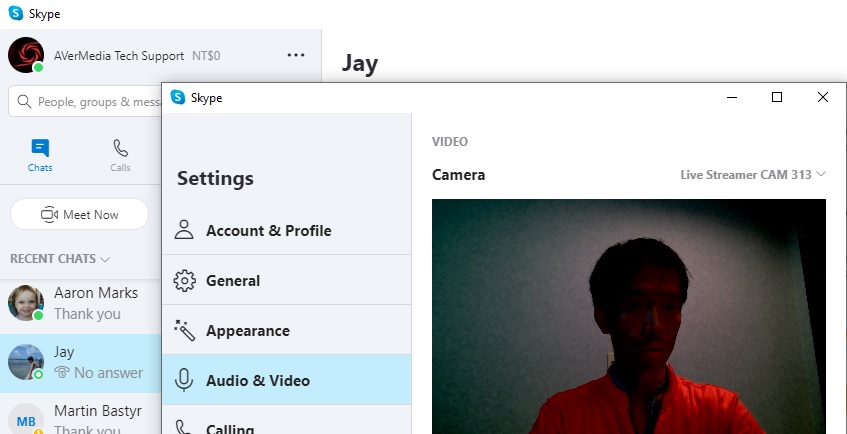Click Jay's avatar photo
This screenshot has height=434, width=847.
pos(25,362)
